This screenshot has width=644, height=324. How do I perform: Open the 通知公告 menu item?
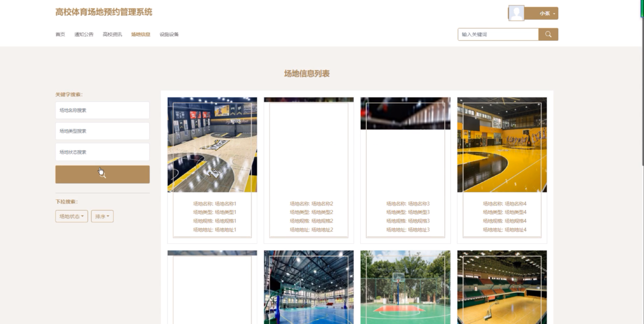[x=84, y=34]
